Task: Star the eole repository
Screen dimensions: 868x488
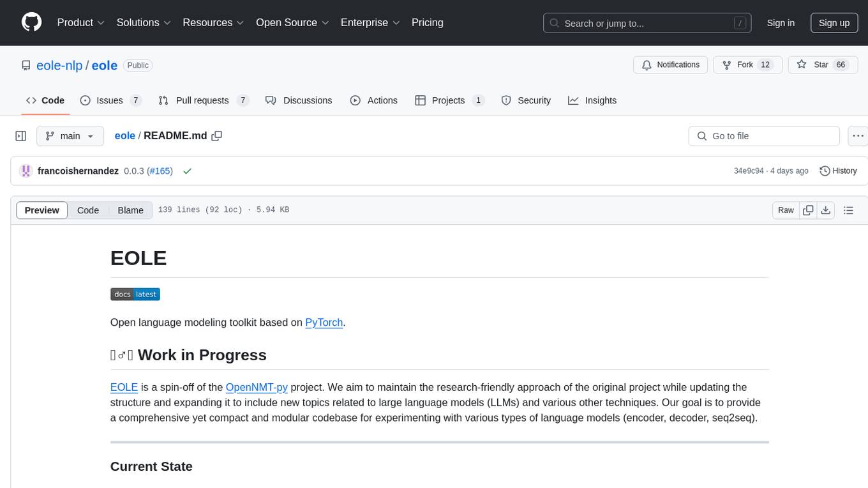Action: [823, 65]
